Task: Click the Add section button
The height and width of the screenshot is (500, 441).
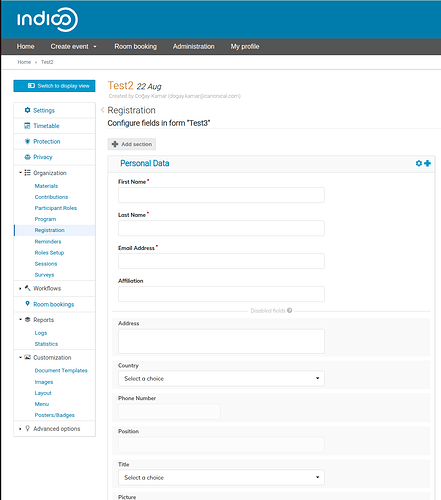Action: [x=132, y=144]
